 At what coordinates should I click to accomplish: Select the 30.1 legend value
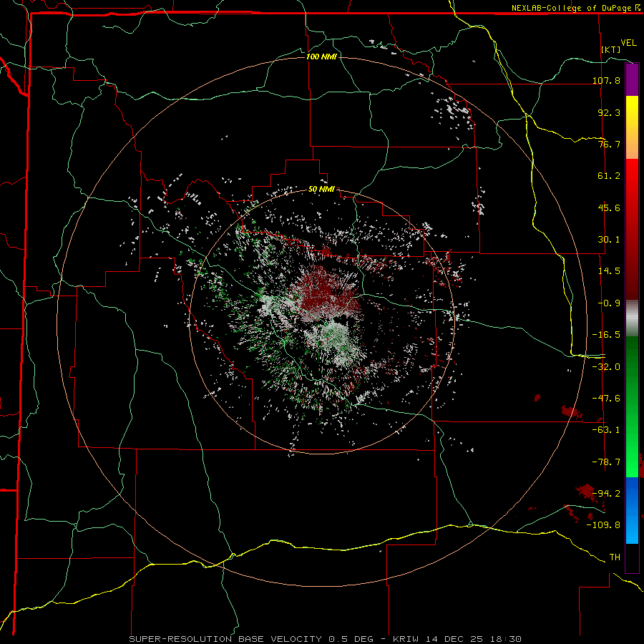[609, 240]
